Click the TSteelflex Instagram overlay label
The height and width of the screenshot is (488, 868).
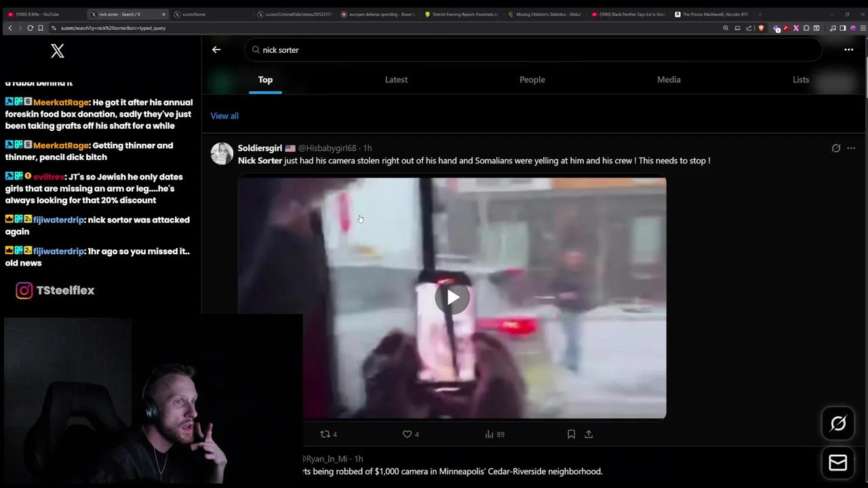[56, 290]
